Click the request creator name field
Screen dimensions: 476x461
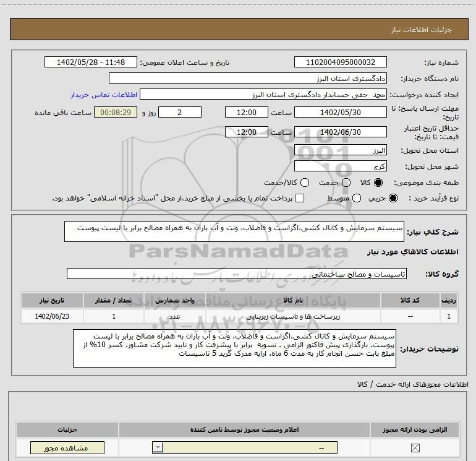point(263,94)
